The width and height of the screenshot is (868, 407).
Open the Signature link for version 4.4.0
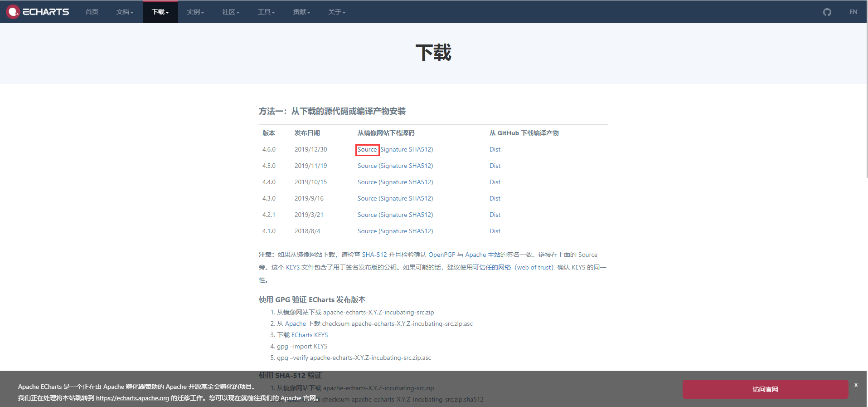coord(394,182)
